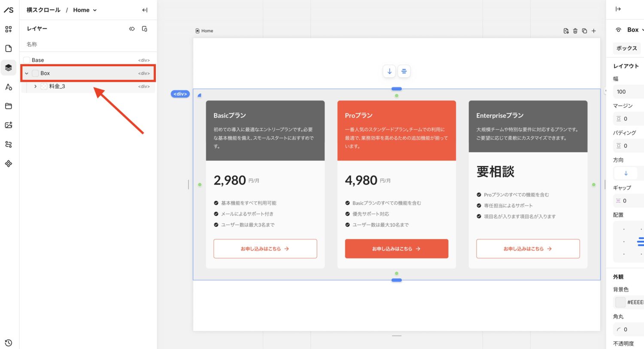Select the ボックス tab in right panel
The image size is (644, 349).
click(626, 48)
